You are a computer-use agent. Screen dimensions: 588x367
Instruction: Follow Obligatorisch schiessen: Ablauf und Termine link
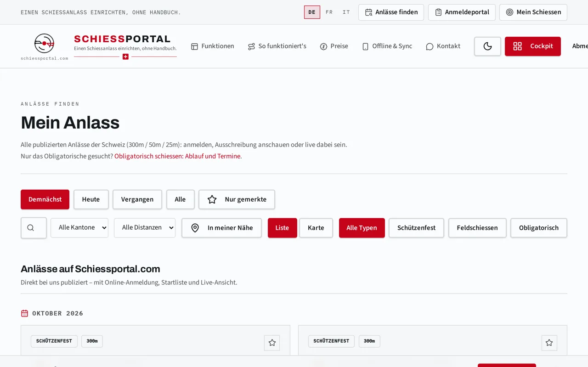click(177, 156)
